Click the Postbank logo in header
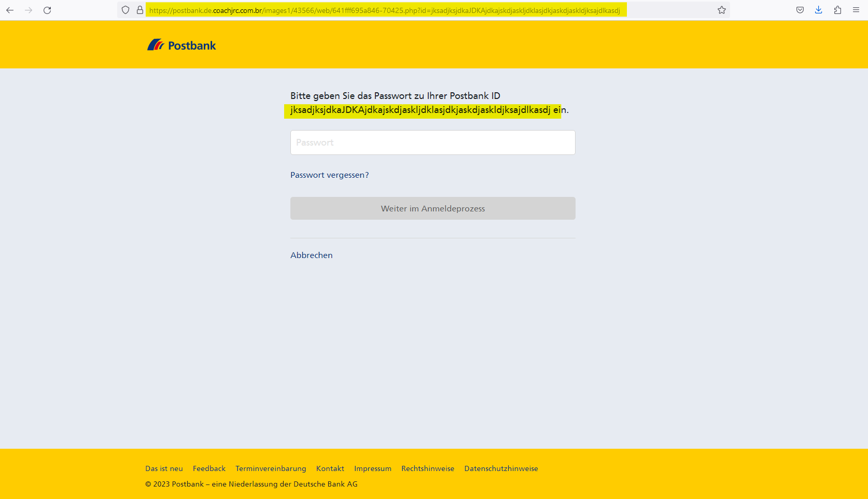868x499 pixels. [x=181, y=46]
